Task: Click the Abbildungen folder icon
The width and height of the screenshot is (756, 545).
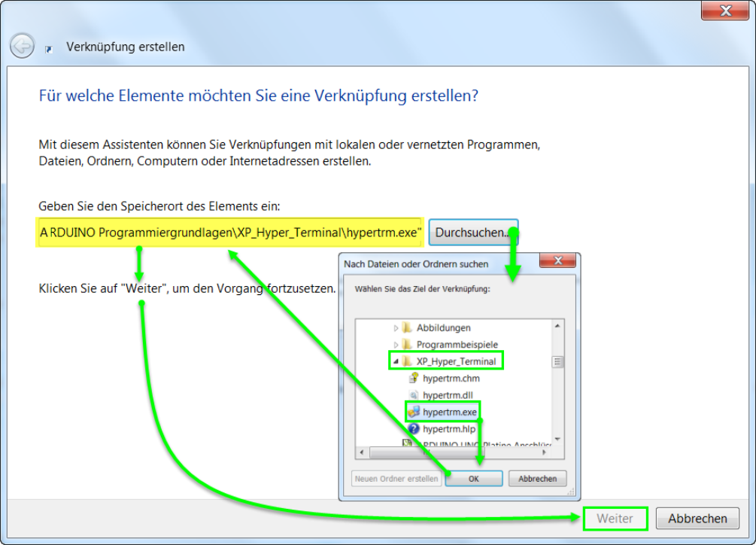Action: point(407,327)
